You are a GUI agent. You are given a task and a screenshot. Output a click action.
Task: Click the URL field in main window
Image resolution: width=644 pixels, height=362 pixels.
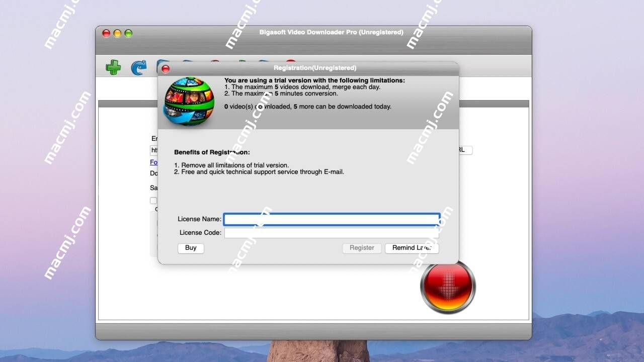(x=154, y=150)
